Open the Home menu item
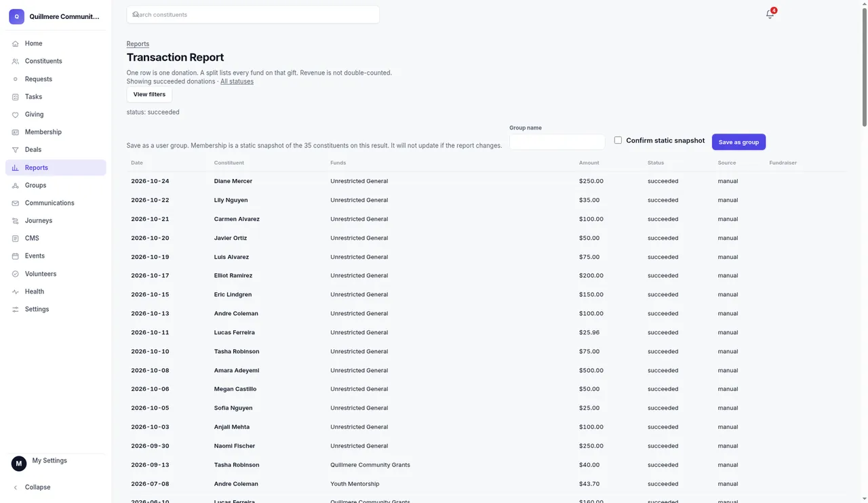The width and height of the screenshot is (868, 503). coord(56,43)
